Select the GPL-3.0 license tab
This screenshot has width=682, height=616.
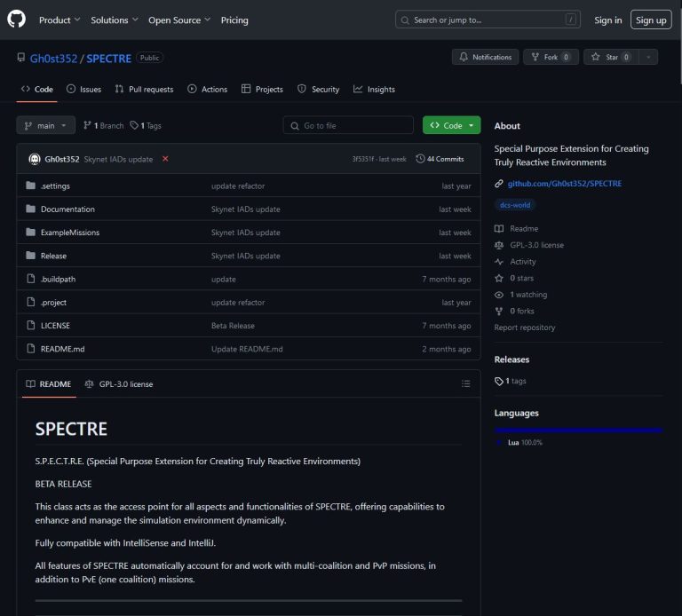pyautogui.click(x=119, y=384)
